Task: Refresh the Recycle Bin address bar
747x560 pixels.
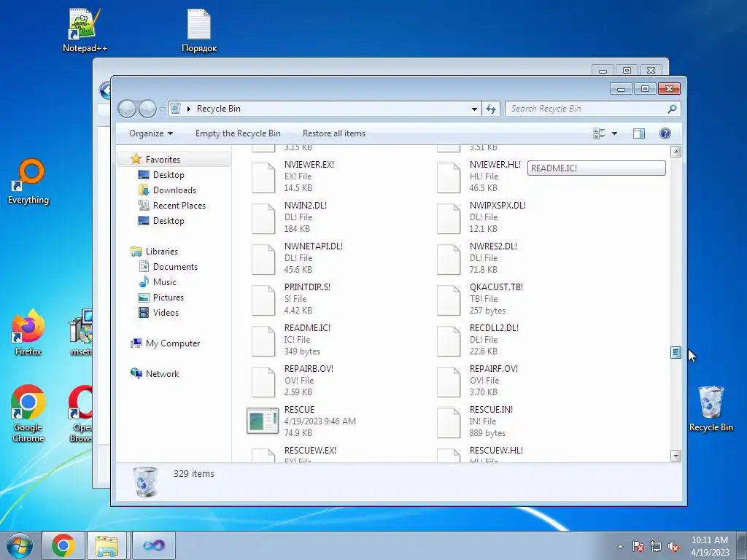Action: (x=491, y=109)
